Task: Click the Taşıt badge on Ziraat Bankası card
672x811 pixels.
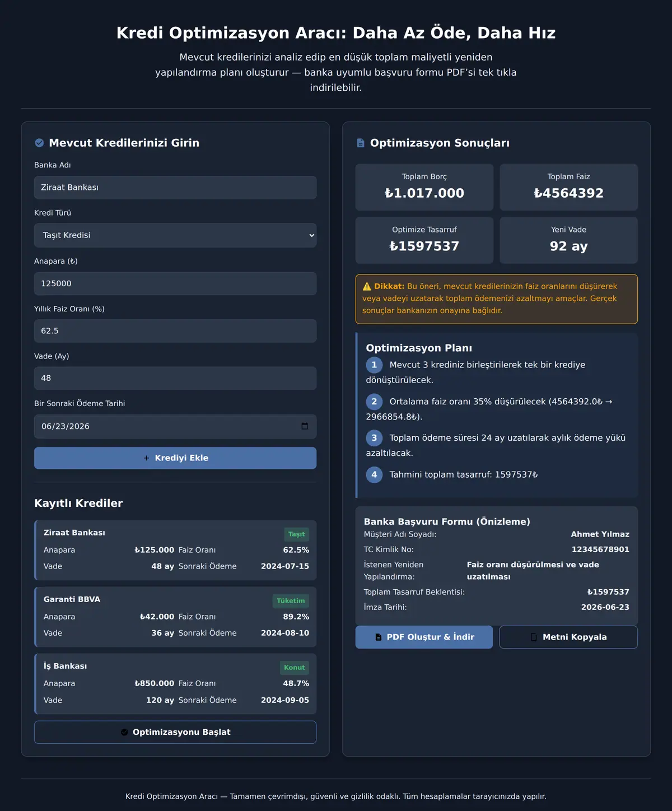Action: click(x=296, y=534)
